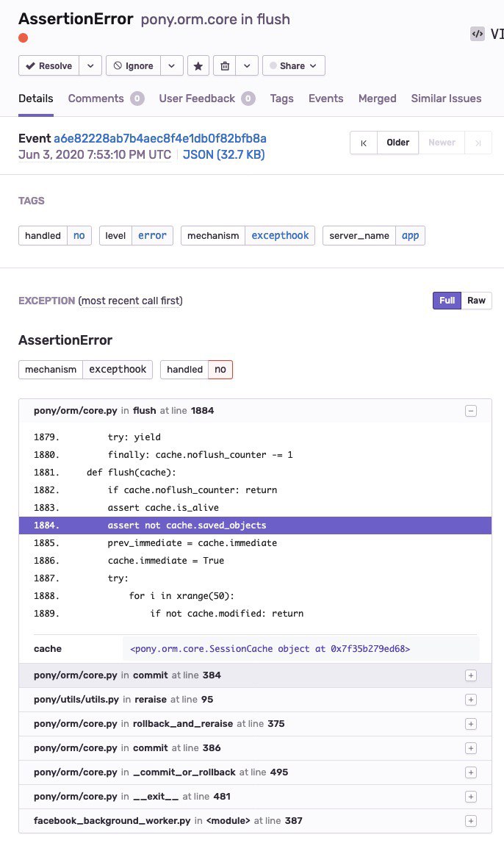Click the red error level dot

[x=24, y=38]
